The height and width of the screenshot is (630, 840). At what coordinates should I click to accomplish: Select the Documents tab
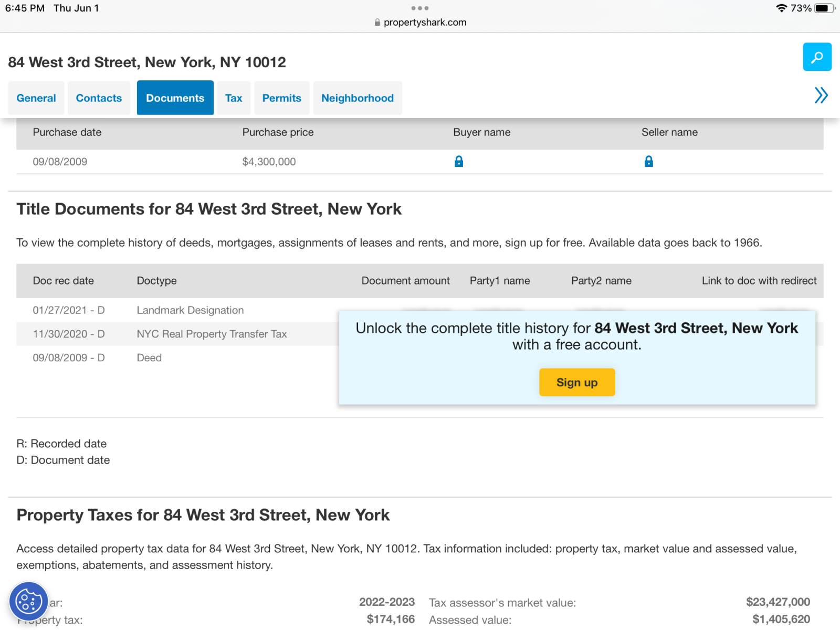point(175,98)
